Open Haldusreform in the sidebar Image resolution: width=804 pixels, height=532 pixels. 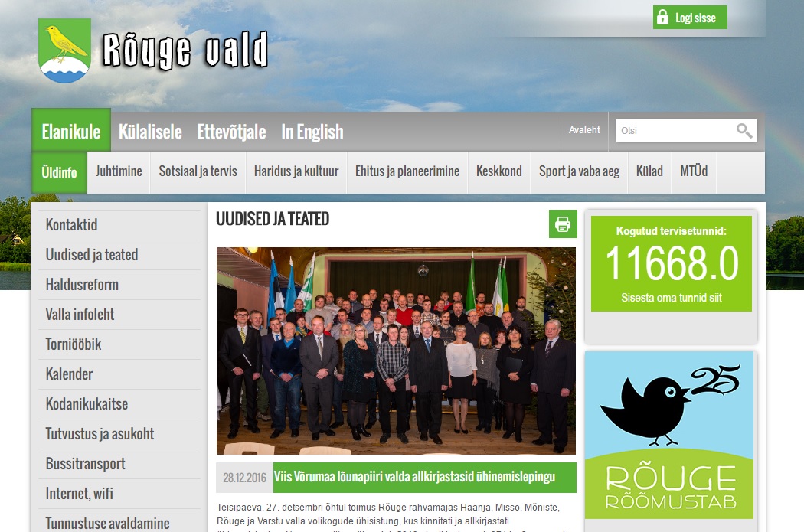tap(119, 285)
